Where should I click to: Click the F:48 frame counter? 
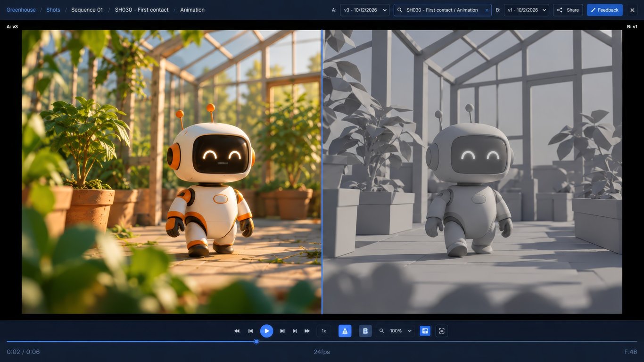tap(631, 352)
